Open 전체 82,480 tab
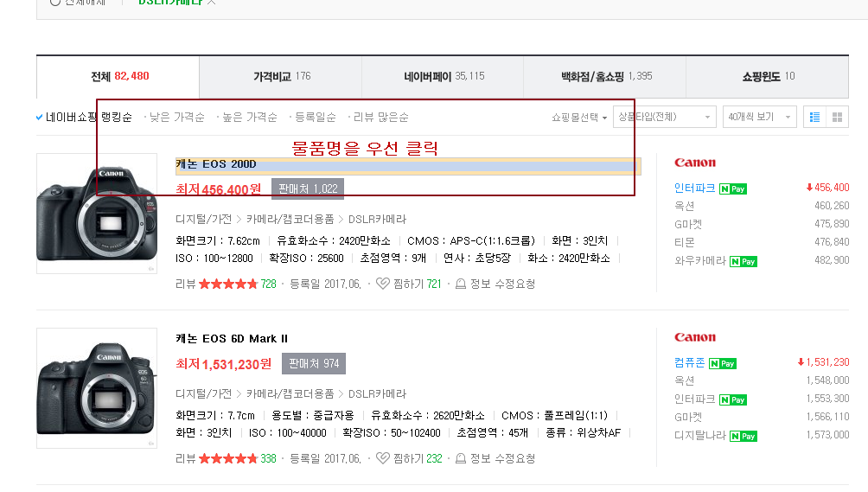 point(118,76)
